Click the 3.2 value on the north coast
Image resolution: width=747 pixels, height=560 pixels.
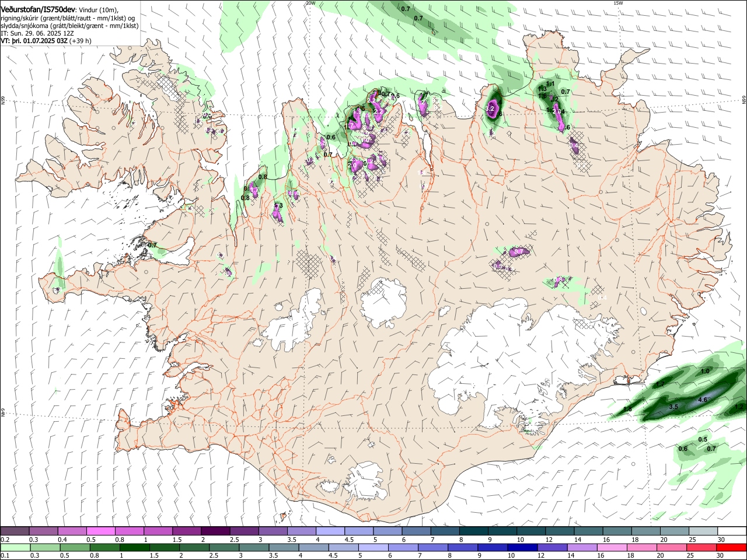point(490,108)
